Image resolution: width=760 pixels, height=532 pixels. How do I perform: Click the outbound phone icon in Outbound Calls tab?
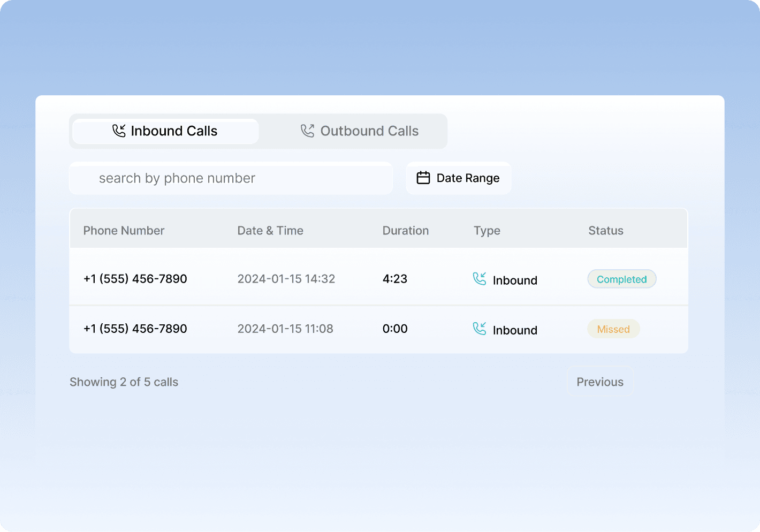tap(307, 131)
